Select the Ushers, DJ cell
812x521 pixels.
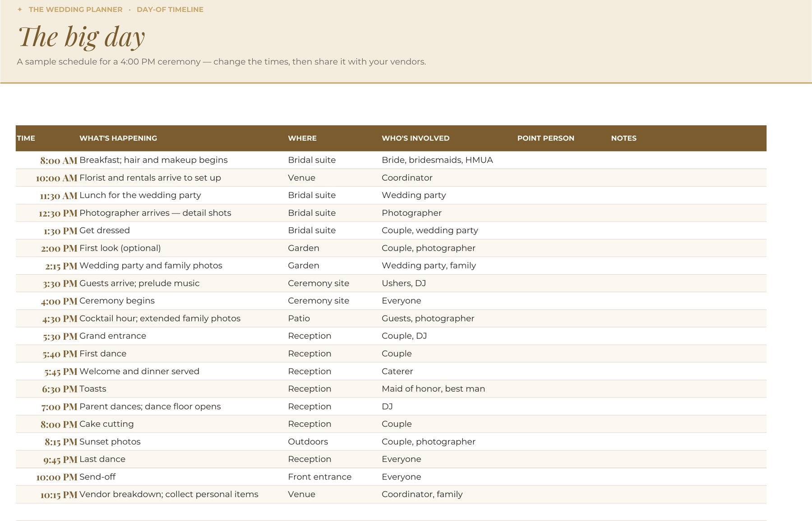click(x=404, y=283)
